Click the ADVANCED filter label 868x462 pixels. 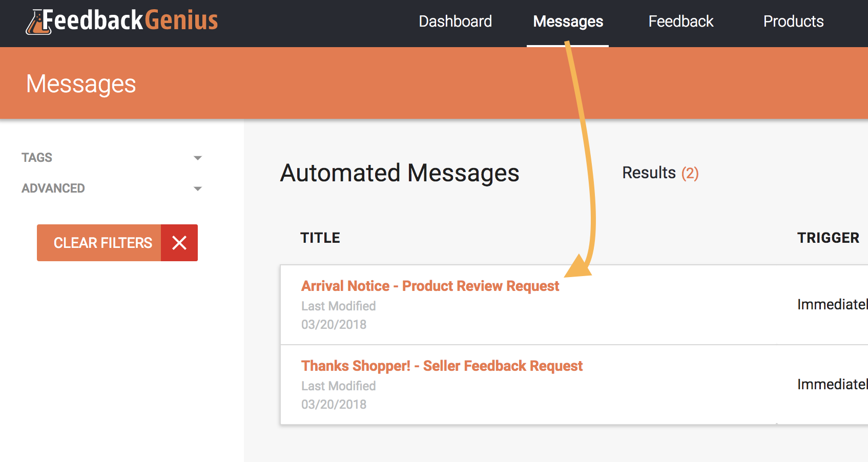(53, 188)
